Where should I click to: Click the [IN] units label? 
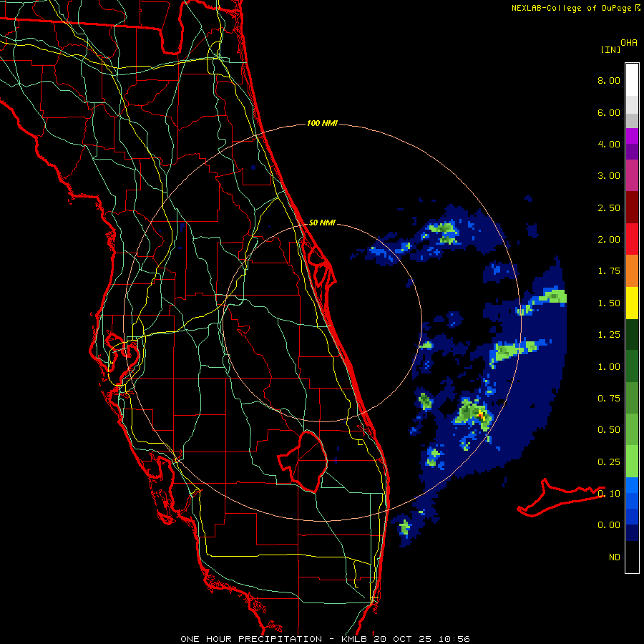(610, 49)
